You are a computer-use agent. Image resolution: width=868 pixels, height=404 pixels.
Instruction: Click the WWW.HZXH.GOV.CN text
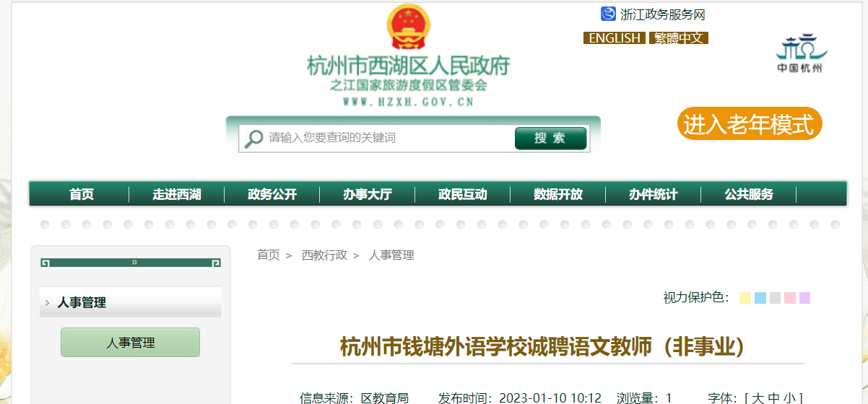(408, 102)
